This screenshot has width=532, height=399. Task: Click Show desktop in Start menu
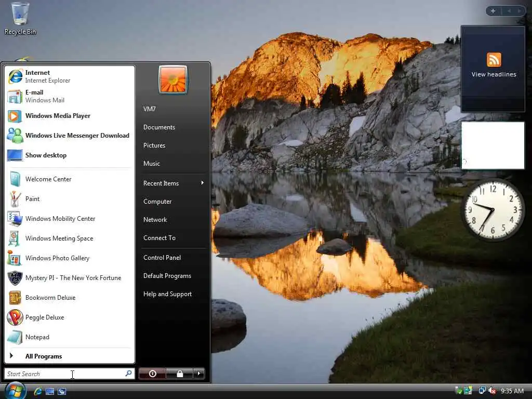tap(69, 155)
